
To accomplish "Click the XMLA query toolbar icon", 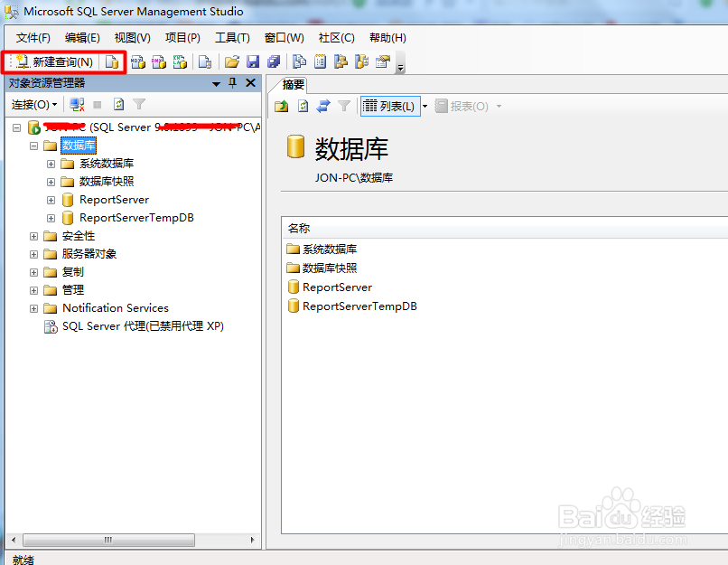I will point(180,61).
